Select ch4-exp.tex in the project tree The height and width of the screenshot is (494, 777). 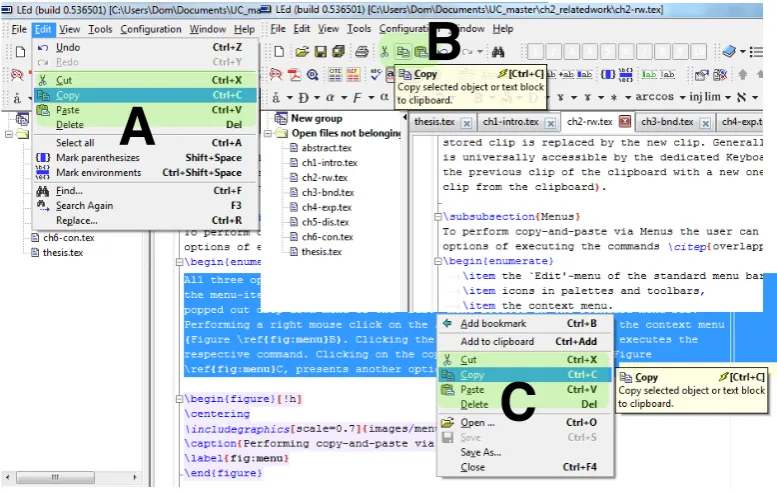pyautogui.click(x=327, y=207)
